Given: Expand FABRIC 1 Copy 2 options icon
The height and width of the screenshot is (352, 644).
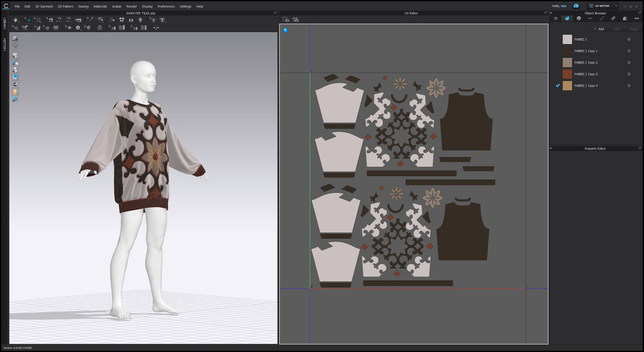Looking at the screenshot, I should point(629,62).
